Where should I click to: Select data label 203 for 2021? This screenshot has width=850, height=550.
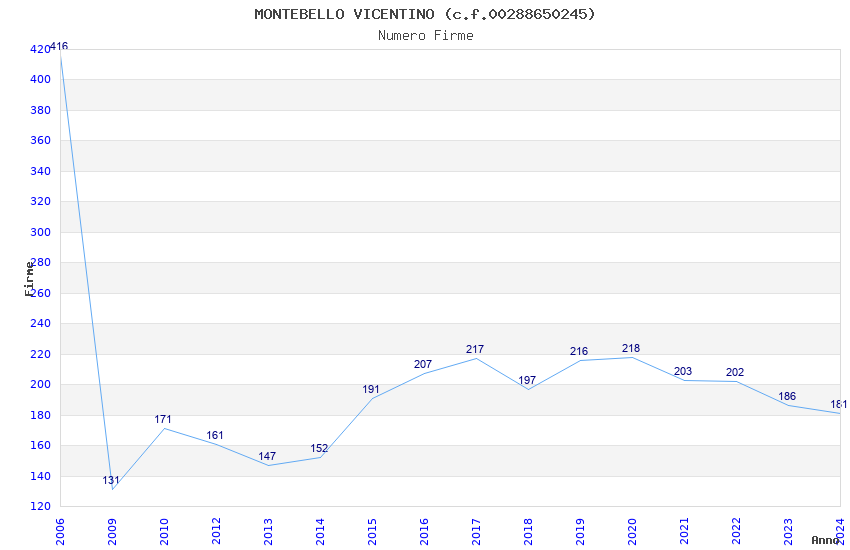(x=683, y=371)
